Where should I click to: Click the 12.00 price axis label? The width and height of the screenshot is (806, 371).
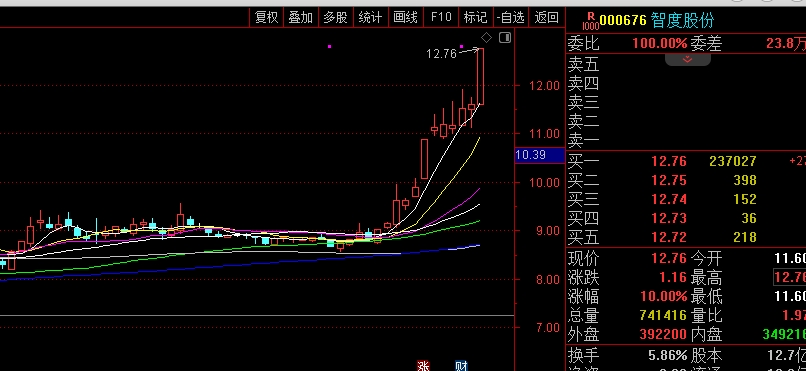point(544,86)
